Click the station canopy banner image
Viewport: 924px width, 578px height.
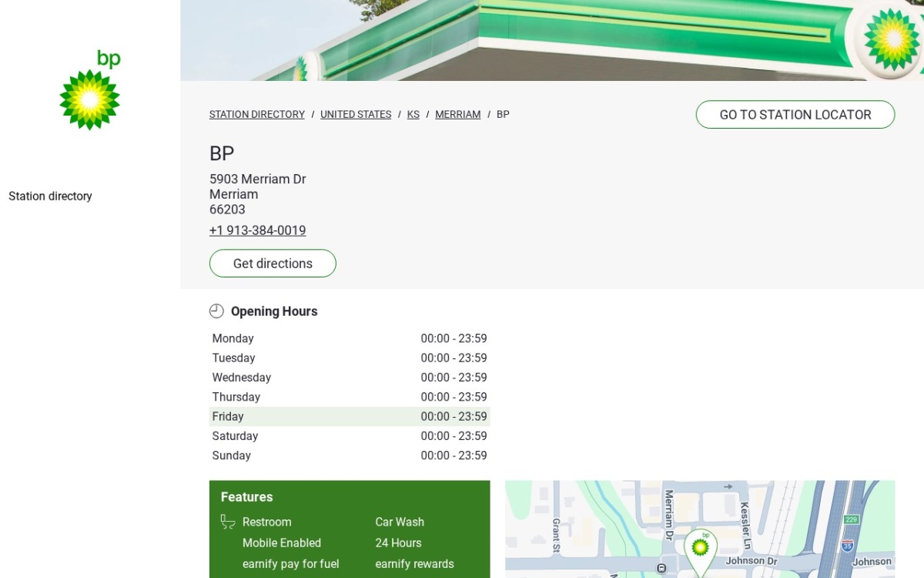(552, 40)
